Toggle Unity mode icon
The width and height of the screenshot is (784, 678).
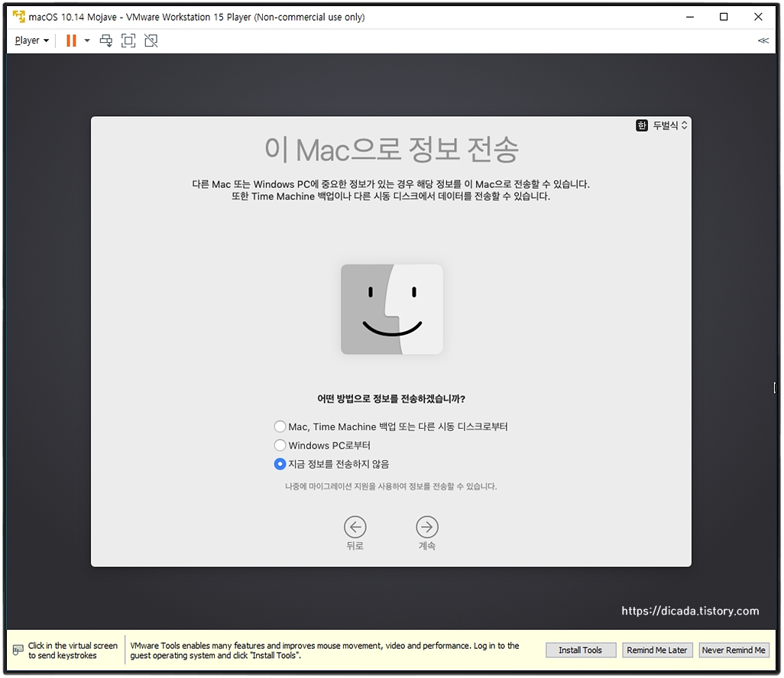pos(151,41)
